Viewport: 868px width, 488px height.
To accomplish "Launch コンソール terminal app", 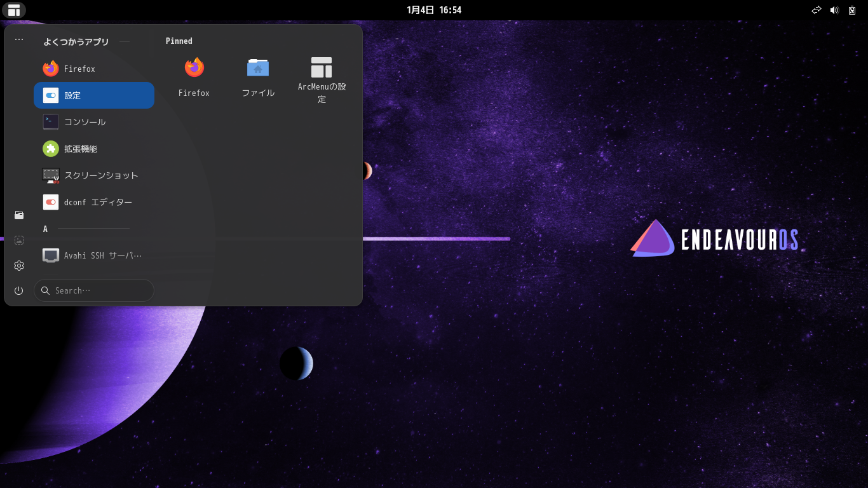I will (94, 122).
